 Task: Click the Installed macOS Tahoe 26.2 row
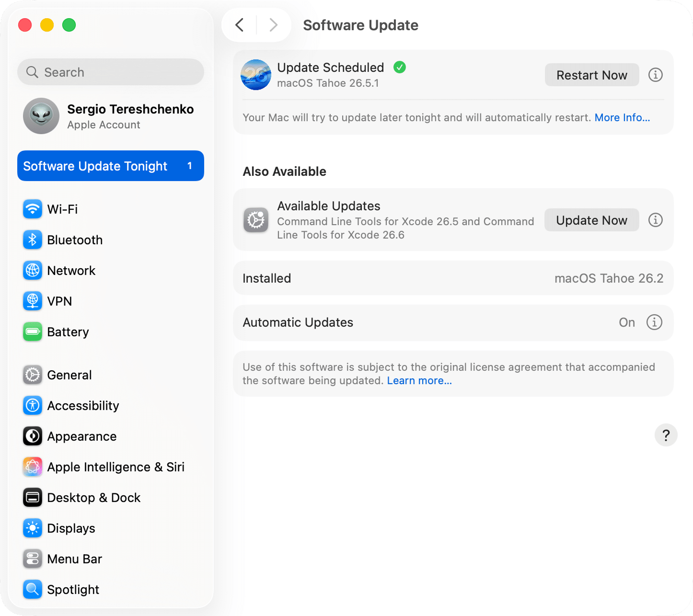(453, 278)
